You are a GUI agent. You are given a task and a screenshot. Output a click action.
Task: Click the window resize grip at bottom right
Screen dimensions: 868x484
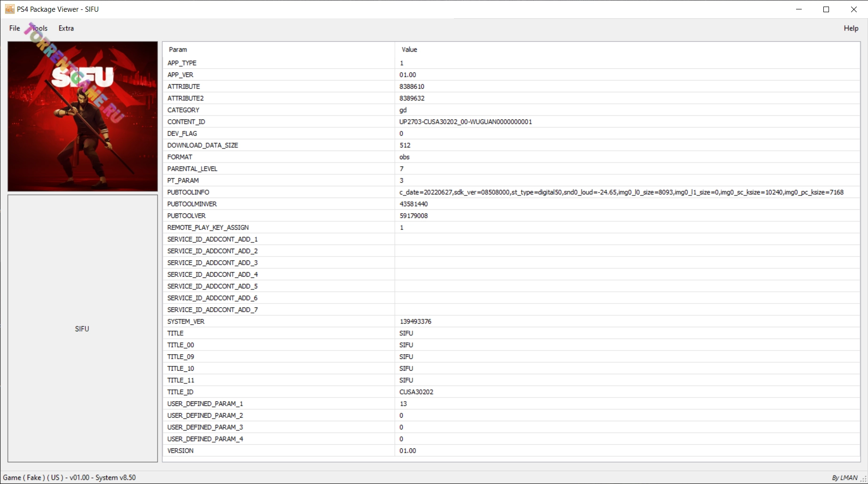(864, 479)
